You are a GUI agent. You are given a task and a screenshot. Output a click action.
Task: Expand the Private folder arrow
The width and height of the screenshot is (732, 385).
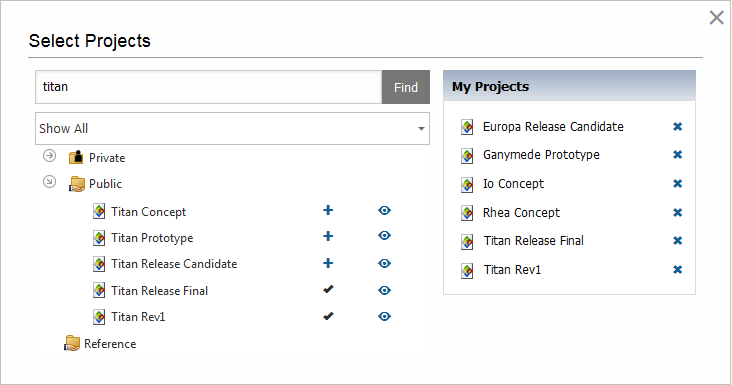(x=49, y=155)
